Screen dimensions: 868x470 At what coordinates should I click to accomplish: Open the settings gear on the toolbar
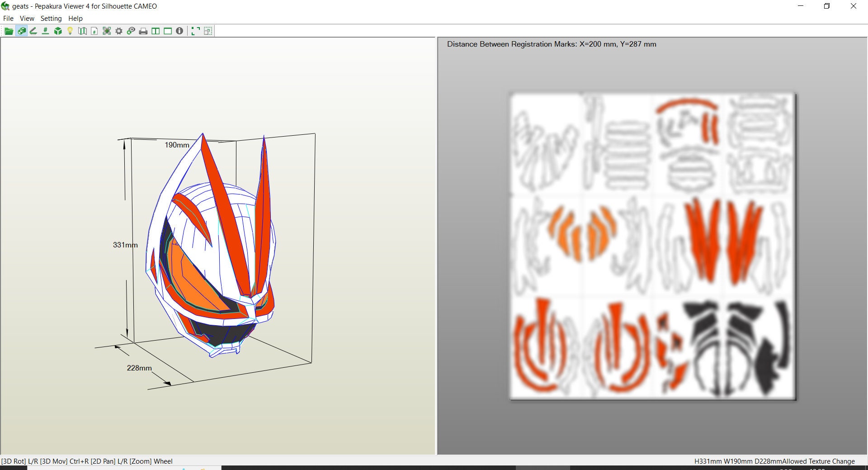(x=119, y=31)
